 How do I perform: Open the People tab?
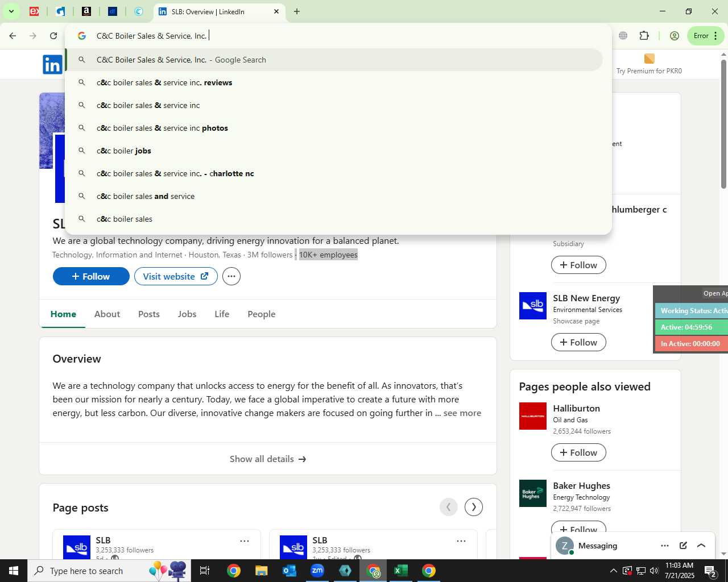[x=262, y=314]
